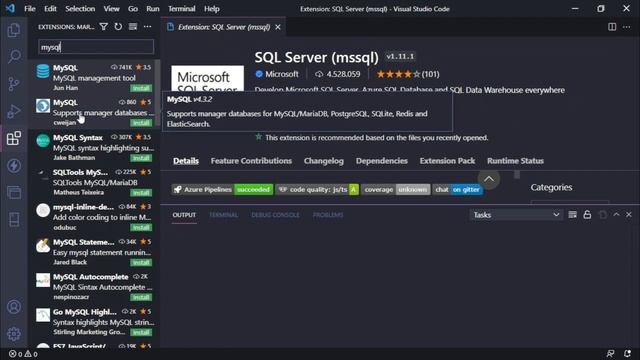This screenshot has height=360, width=640.
Task: Open the View menu
Action: pyautogui.click(x=111, y=9)
